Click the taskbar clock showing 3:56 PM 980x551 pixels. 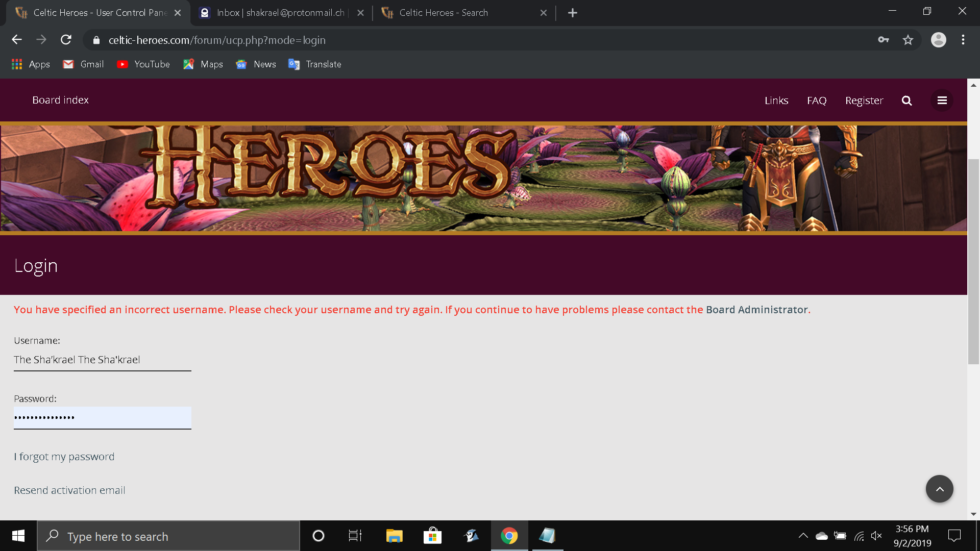pos(912,536)
